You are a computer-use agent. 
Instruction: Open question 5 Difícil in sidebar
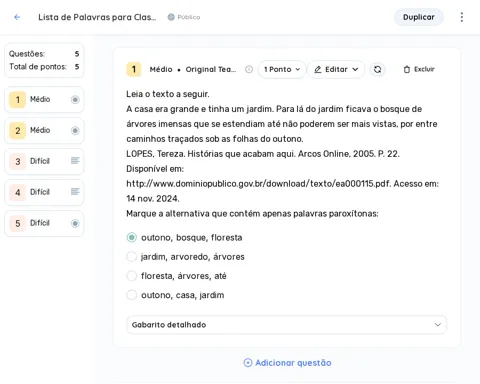click(x=44, y=223)
